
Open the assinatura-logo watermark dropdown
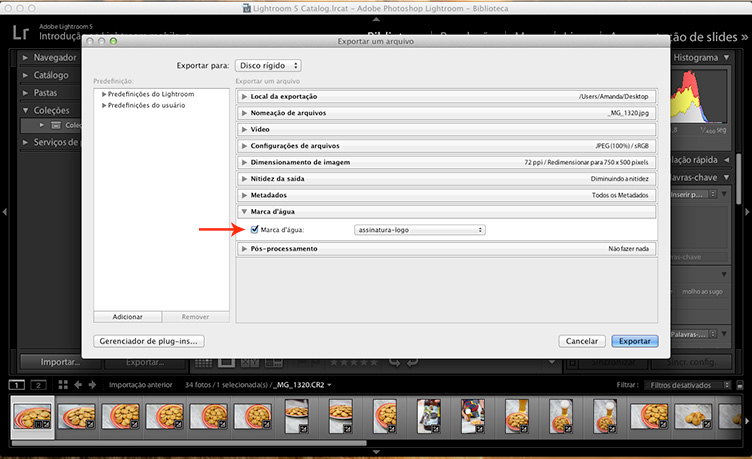(419, 230)
